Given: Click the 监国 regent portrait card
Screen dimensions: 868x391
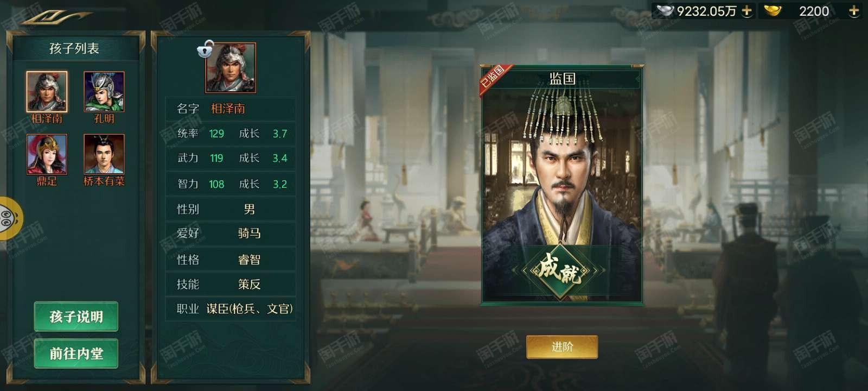Looking at the screenshot, I should pyautogui.click(x=562, y=185).
